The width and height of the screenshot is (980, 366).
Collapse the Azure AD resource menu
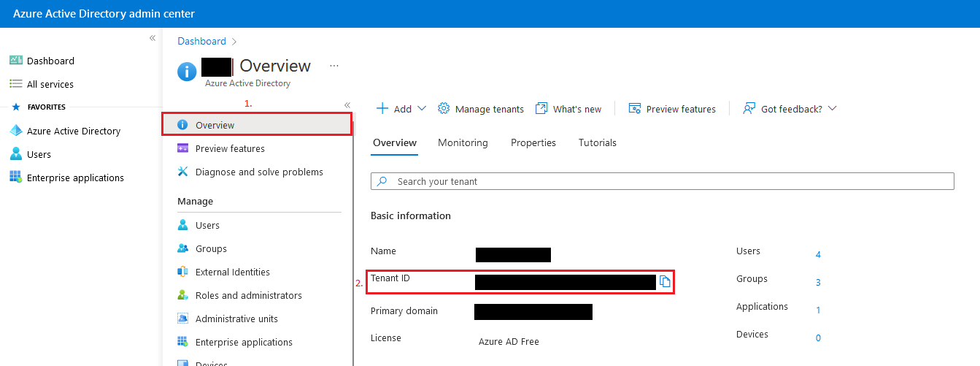[347, 105]
